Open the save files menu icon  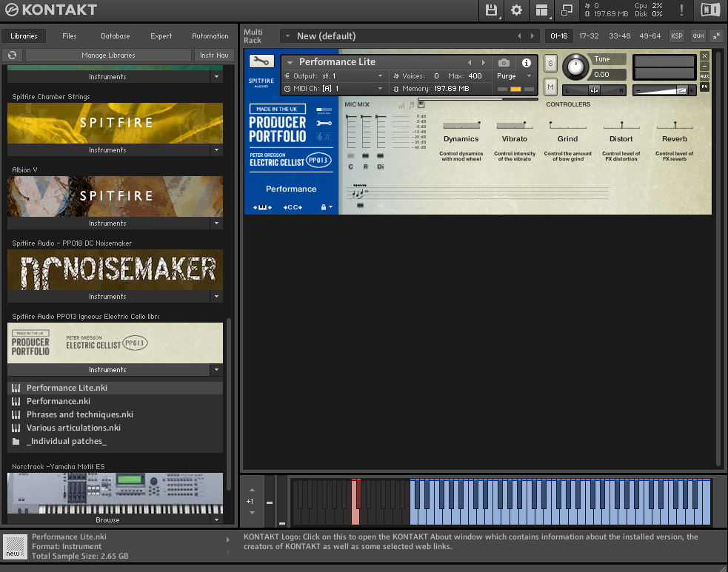click(x=491, y=10)
